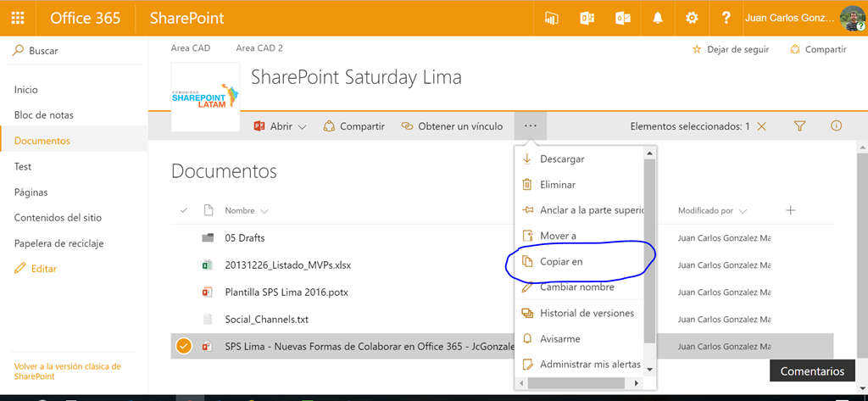Open the Social_Channels.txt file name
868x401 pixels.
(x=267, y=319)
